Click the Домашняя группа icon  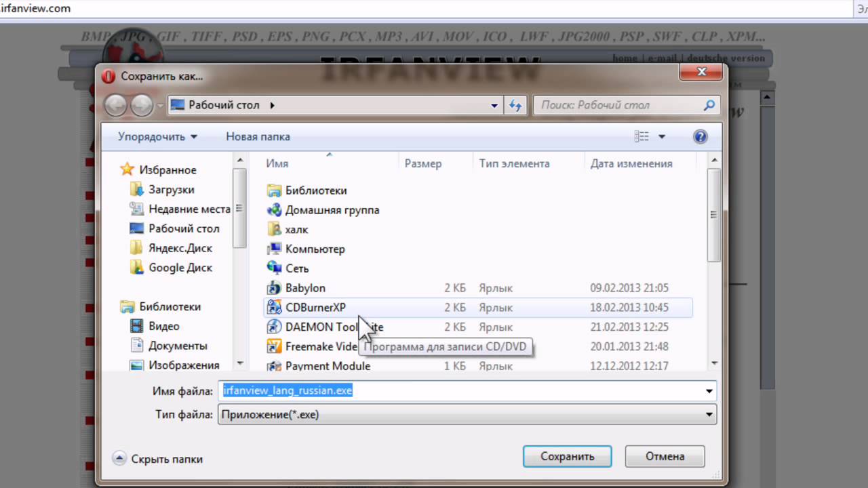pos(274,210)
